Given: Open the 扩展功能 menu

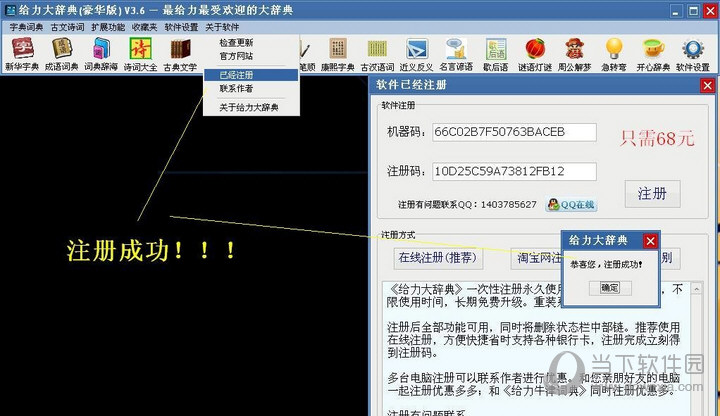Looking at the screenshot, I should coord(108,27).
